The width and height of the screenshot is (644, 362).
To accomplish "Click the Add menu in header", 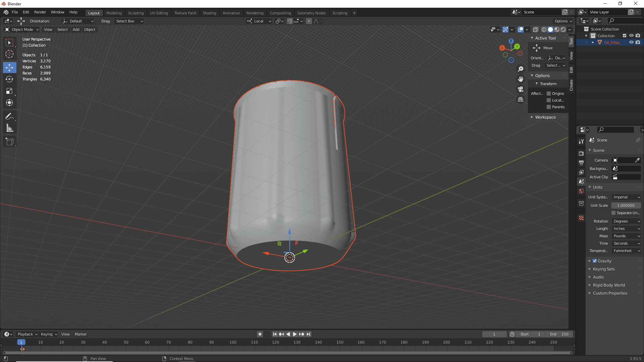I will pyautogui.click(x=75, y=29).
